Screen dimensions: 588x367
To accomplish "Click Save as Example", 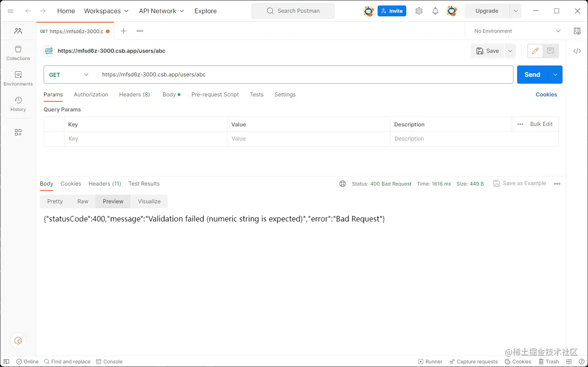I will [520, 183].
